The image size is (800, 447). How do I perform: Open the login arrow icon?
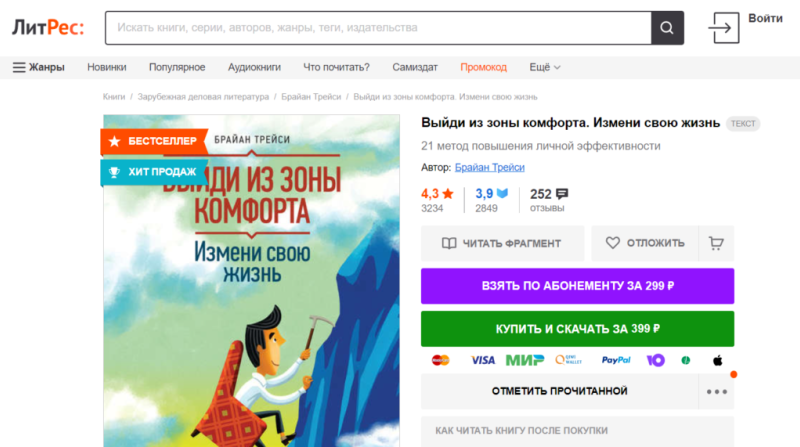point(723,28)
